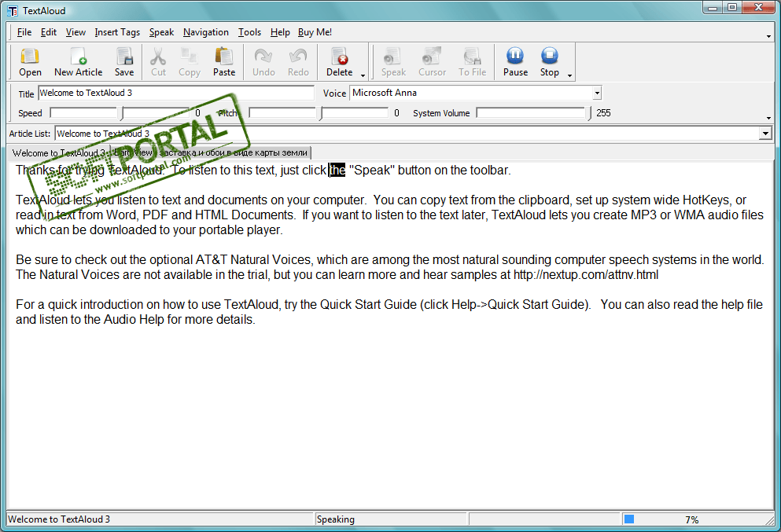Viewport: 781px width, 532px height.
Task: Click the To File icon
Action: click(472, 62)
